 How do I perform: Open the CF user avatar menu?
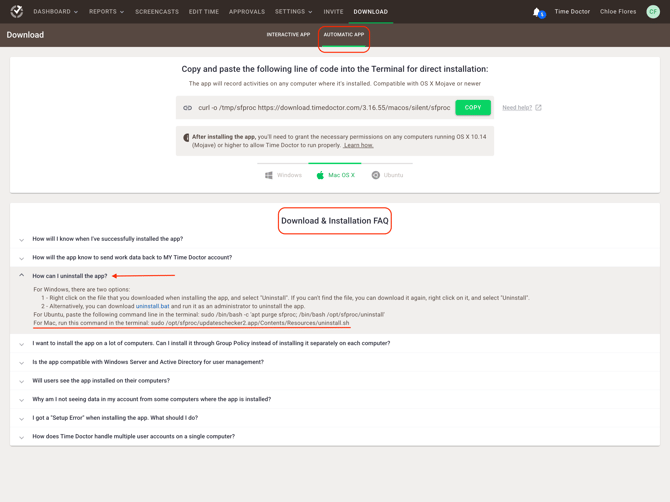click(653, 12)
